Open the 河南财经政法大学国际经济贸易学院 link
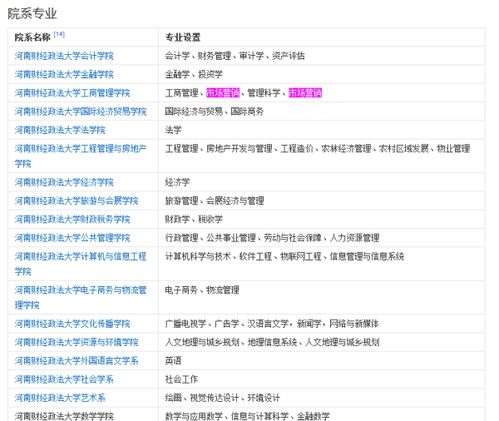 coord(81,111)
